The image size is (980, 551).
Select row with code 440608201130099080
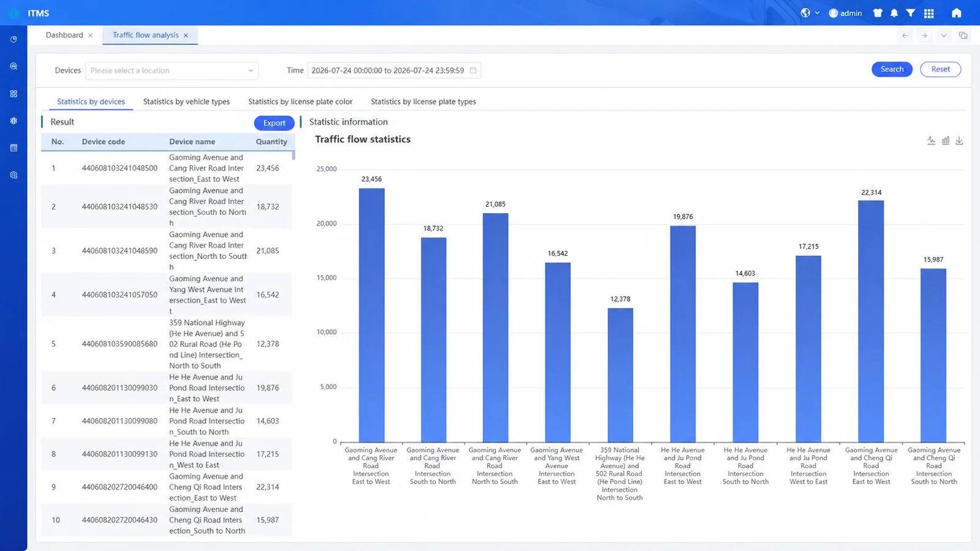167,421
